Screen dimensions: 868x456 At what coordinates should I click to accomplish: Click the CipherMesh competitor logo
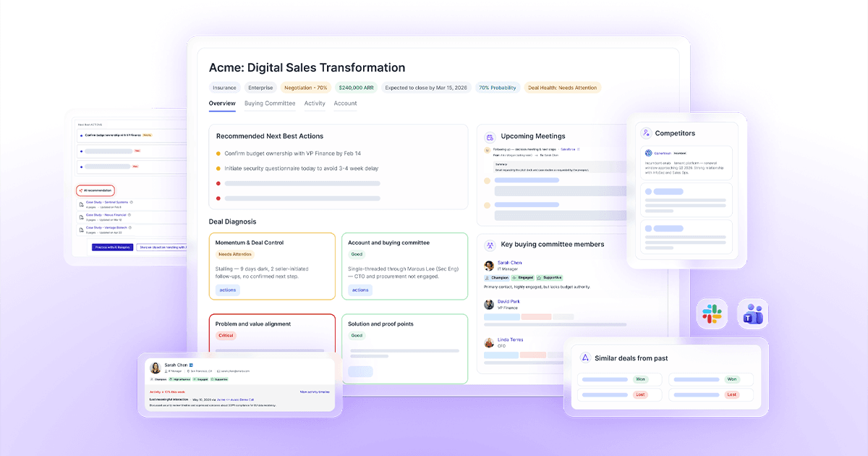[648, 153]
